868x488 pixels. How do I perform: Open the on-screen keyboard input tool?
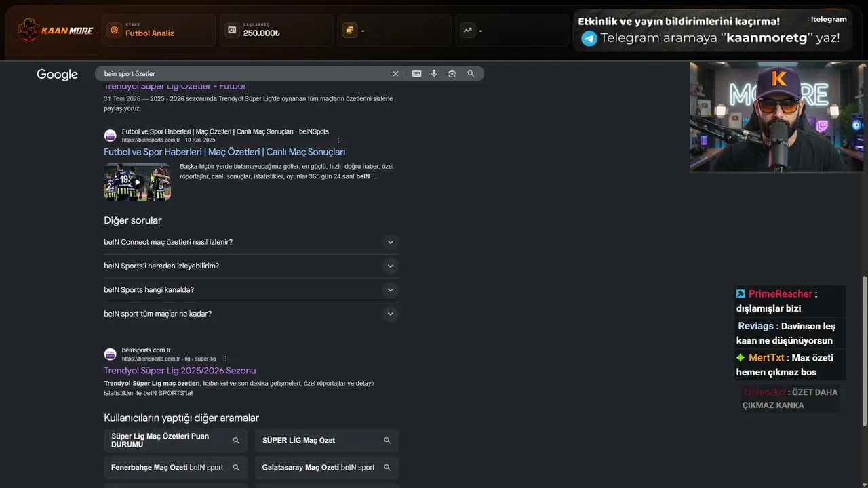(416, 74)
